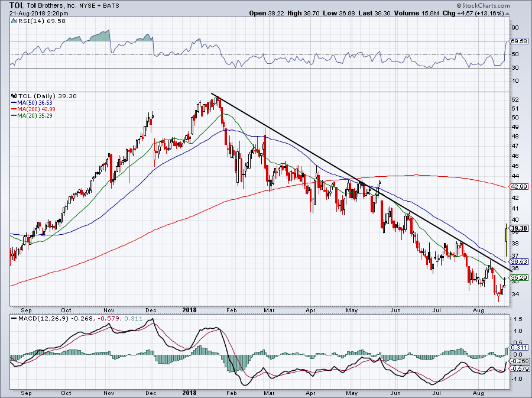Select the blue MA(50) legend line swatch
The width and height of the screenshot is (532, 398).
coord(14,102)
